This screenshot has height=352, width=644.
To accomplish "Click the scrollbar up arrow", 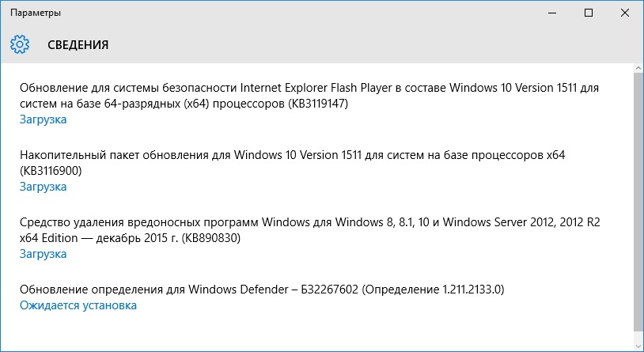I will [x=638, y=68].
